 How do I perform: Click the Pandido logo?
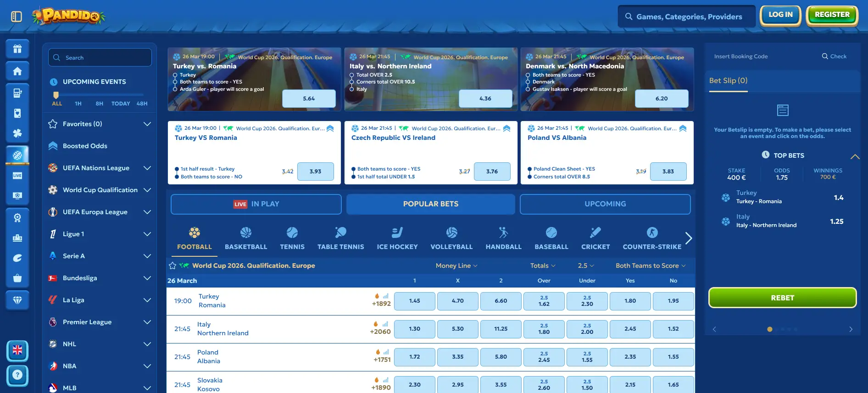[x=69, y=16]
